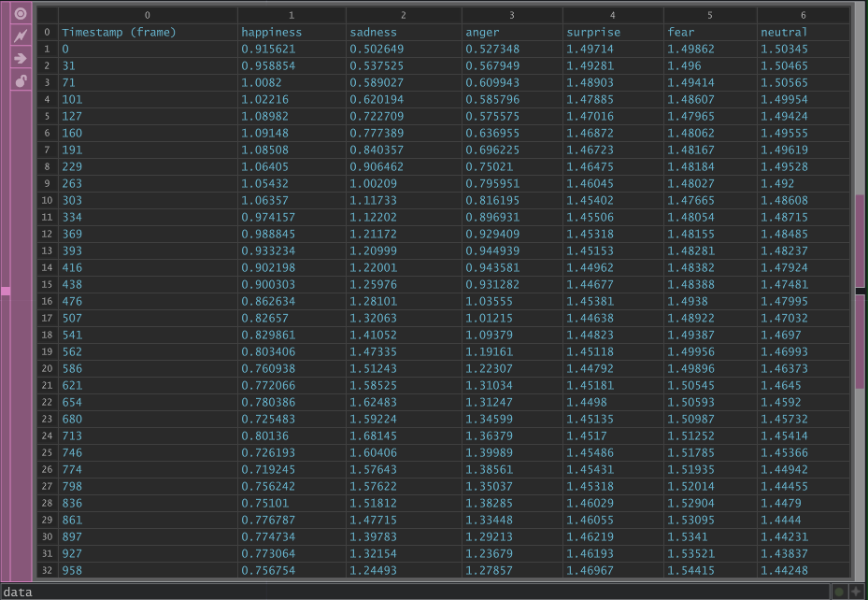Select neutral cell 1.4444
868x600 pixels.
tap(804, 520)
